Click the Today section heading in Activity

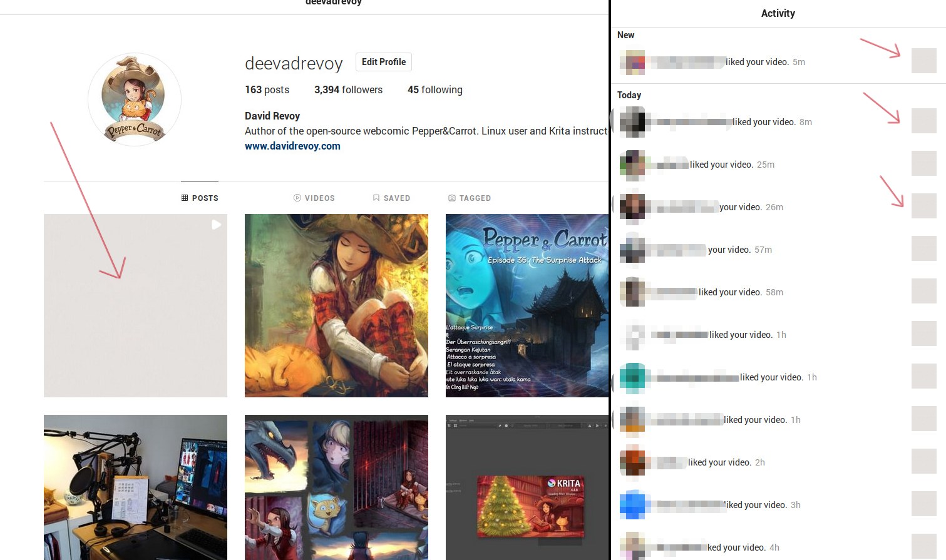tap(629, 95)
